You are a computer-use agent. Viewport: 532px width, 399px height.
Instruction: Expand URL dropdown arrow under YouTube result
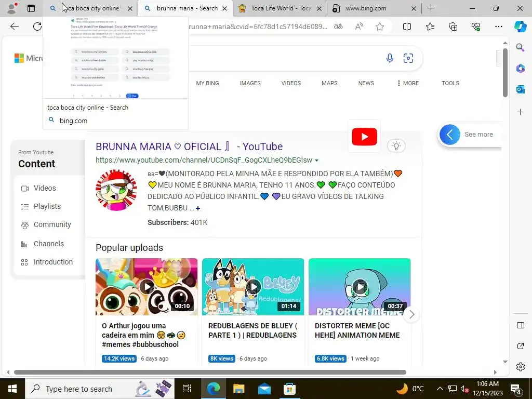(316, 161)
